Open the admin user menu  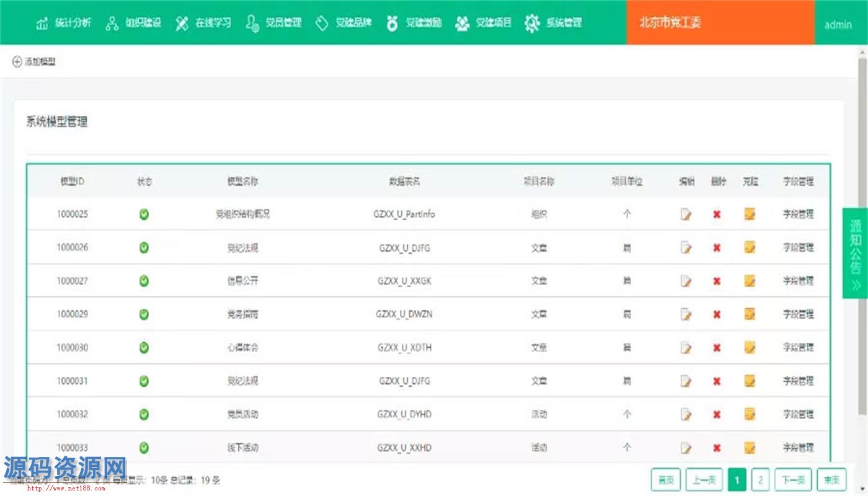[838, 25]
